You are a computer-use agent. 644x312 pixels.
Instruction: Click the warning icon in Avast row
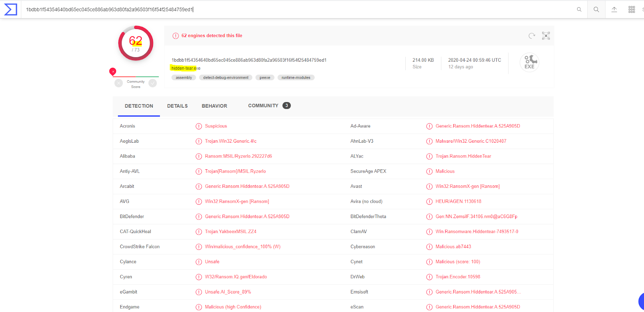429,186
